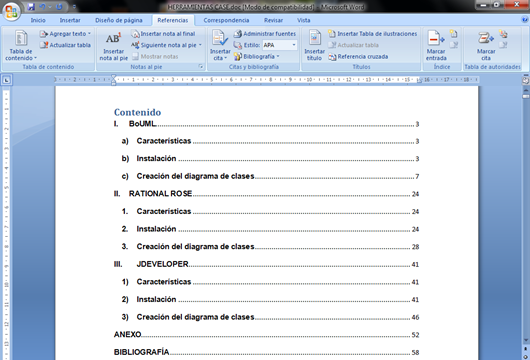Click TOC entry b) Instalación
This screenshot has height=360, width=530.
270,159
